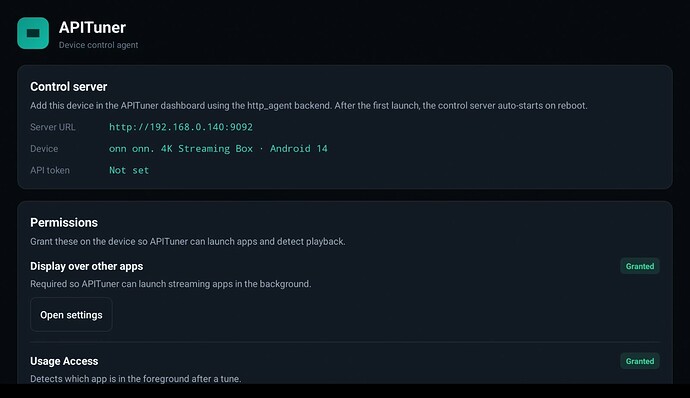Click the Server URL label
Image resolution: width=690 pixels, height=398 pixels.
click(x=53, y=127)
